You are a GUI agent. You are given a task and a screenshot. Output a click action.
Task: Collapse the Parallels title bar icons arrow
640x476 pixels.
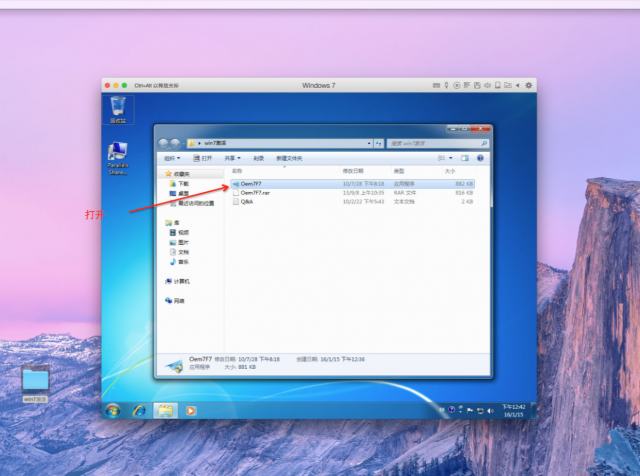point(518,85)
